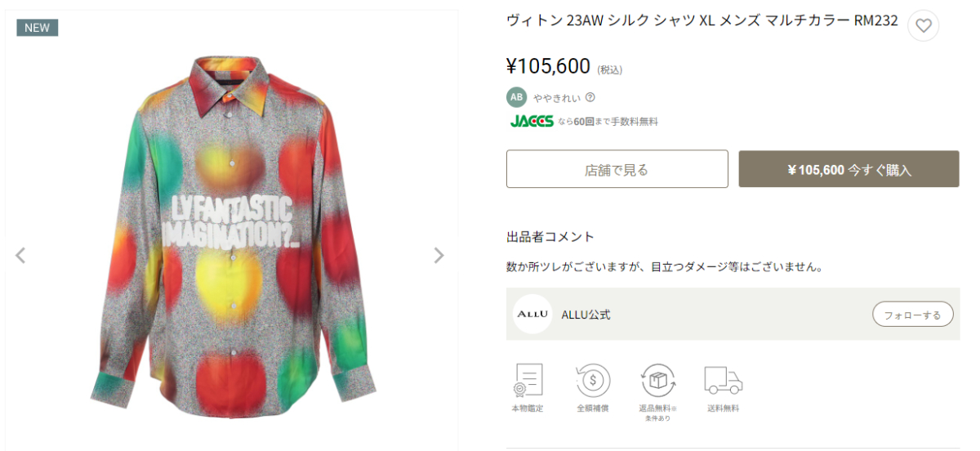Add item to favorites with heart icon
Screen dimensions: 980x451
(x=923, y=25)
